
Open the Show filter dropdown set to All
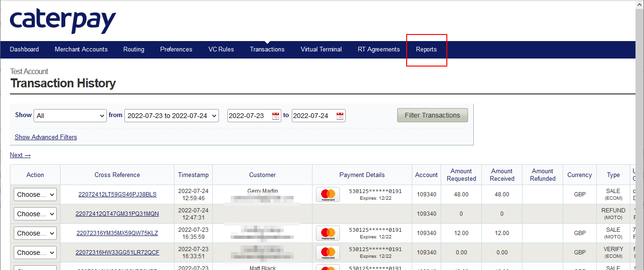[70, 116]
